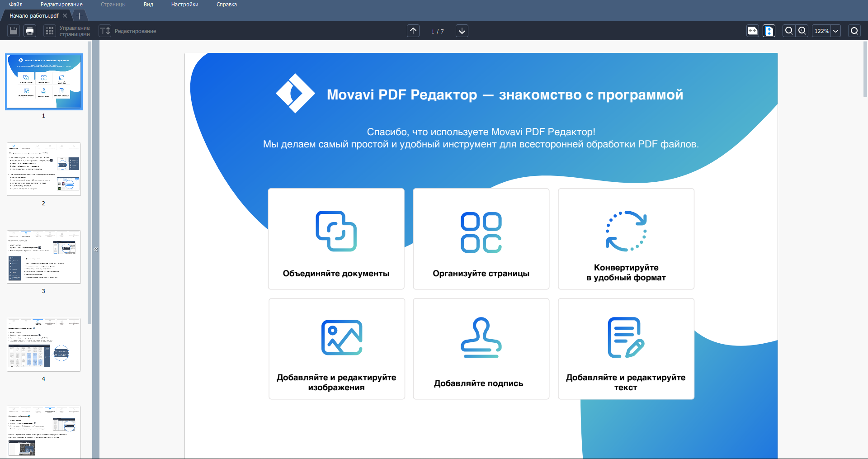Click Добавляйте подпись caption

(479, 383)
